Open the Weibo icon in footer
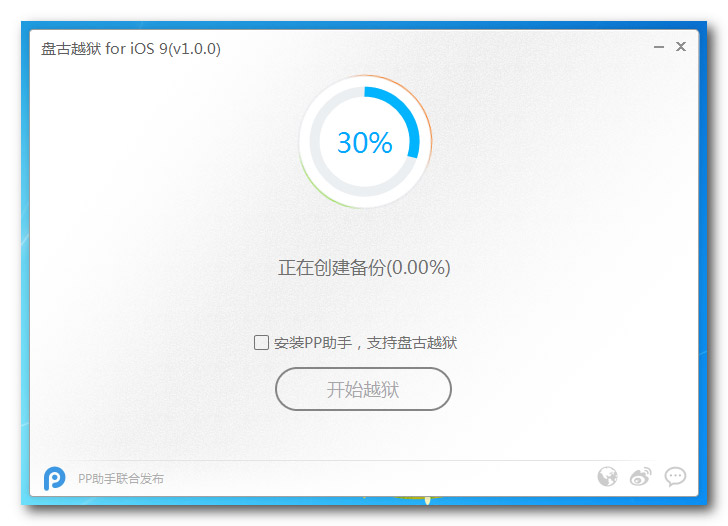 click(x=641, y=476)
